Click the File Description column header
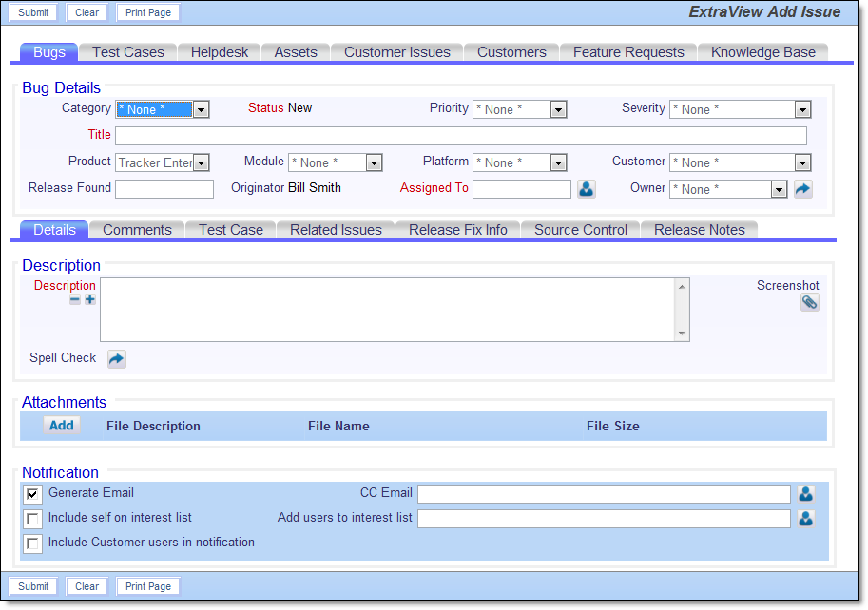The image size is (868, 610). pyautogui.click(x=153, y=426)
